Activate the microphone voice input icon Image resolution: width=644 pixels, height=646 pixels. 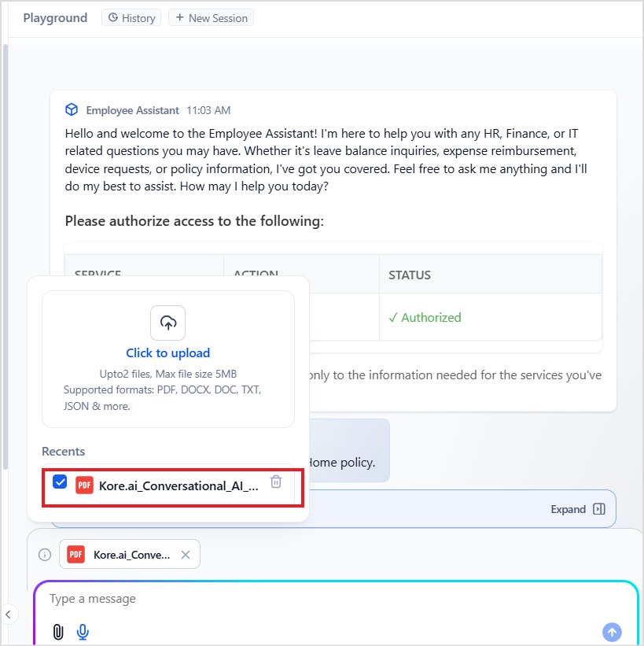[x=83, y=632]
